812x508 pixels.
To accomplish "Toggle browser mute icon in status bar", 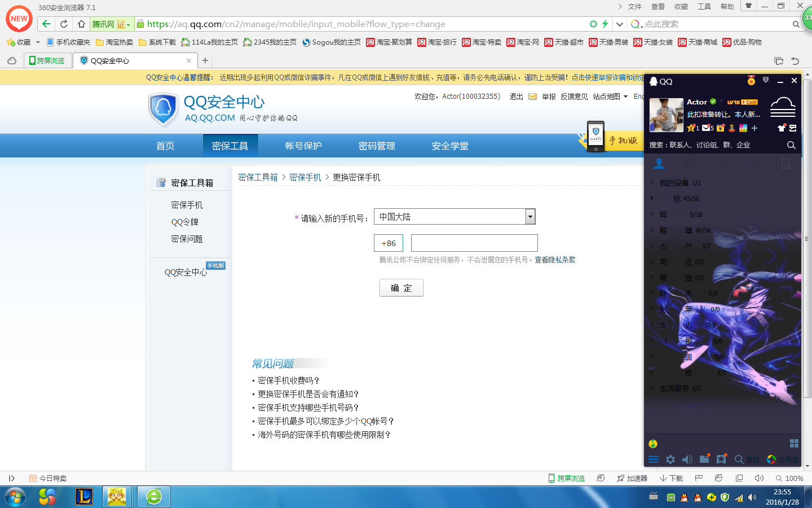I will pos(760,478).
